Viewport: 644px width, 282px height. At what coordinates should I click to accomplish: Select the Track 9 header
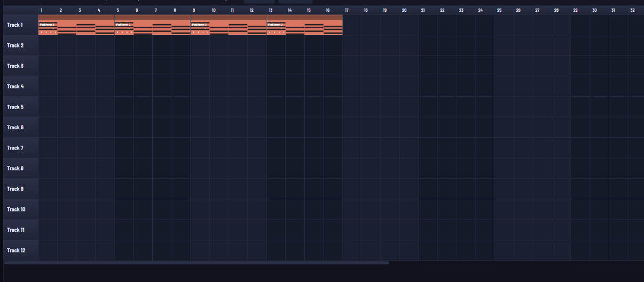pos(21,189)
